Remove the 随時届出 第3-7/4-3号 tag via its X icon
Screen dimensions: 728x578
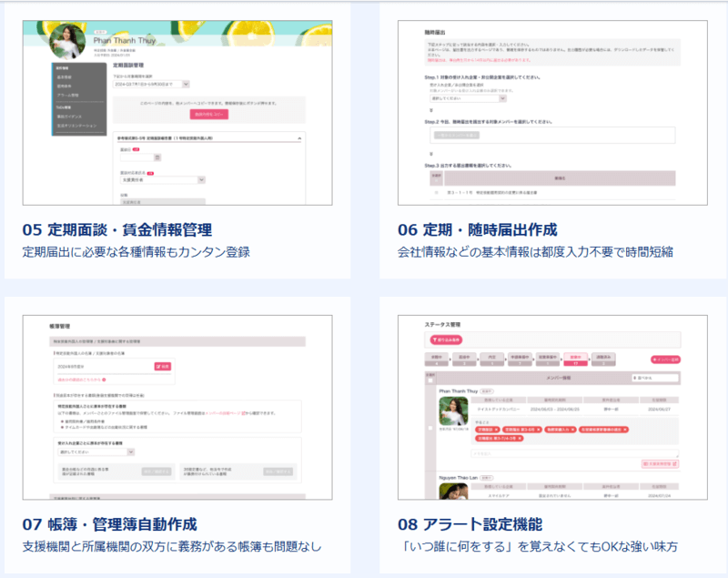(x=520, y=437)
